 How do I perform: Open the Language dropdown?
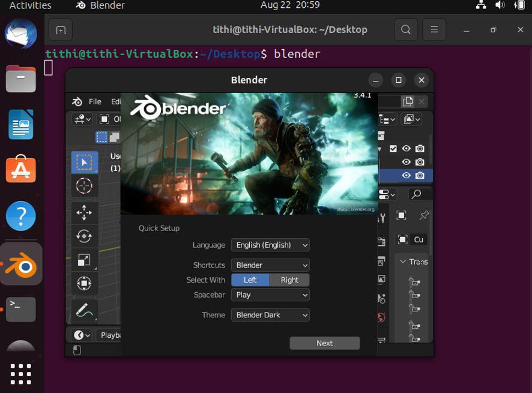click(x=270, y=245)
